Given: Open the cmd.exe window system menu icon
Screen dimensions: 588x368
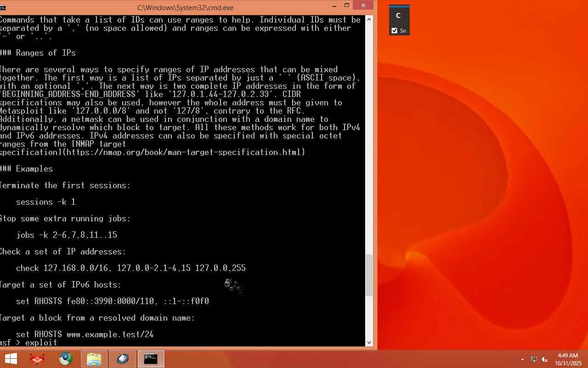Looking at the screenshot, I should (x=3, y=7).
